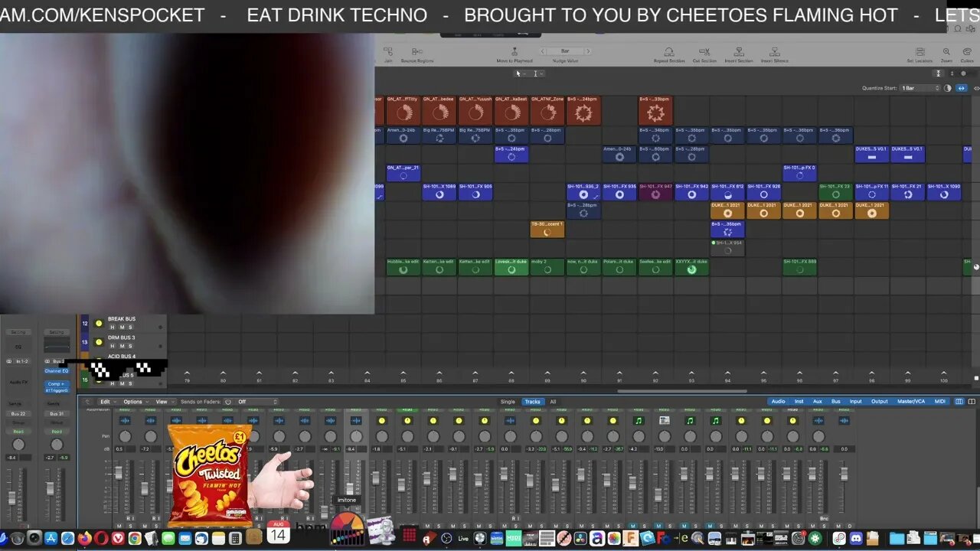Click the Bus 31 send slot
The image size is (980, 551).
tap(57, 414)
